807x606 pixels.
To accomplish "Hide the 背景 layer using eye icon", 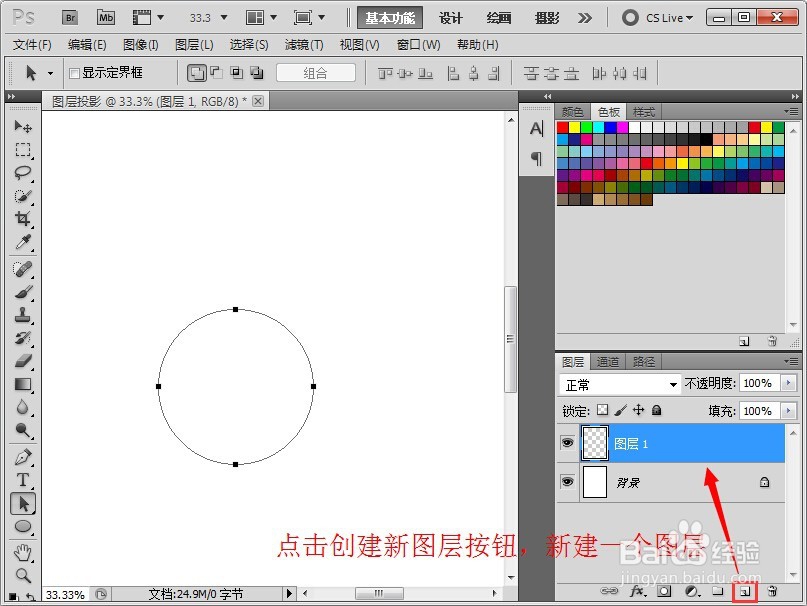I will pyautogui.click(x=567, y=482).
